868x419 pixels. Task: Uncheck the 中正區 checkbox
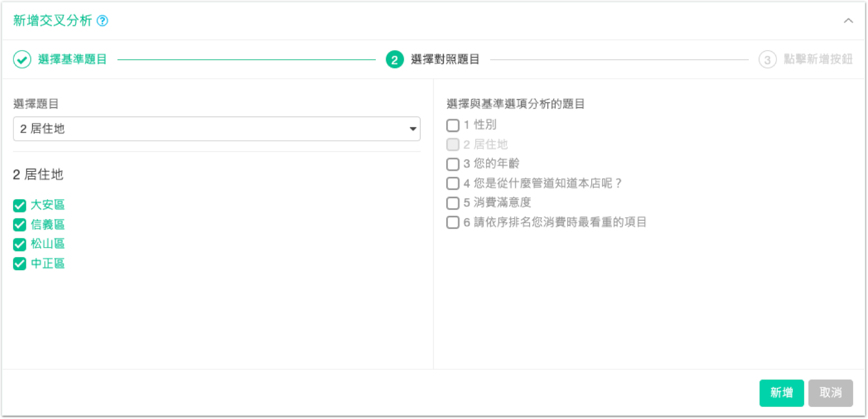[20, 264]
